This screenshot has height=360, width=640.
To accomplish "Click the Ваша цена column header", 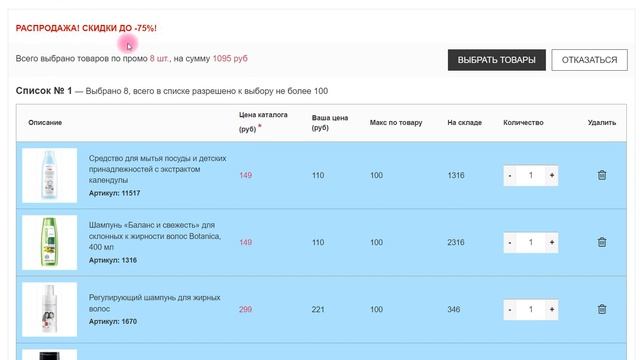I will pos(330,122).
